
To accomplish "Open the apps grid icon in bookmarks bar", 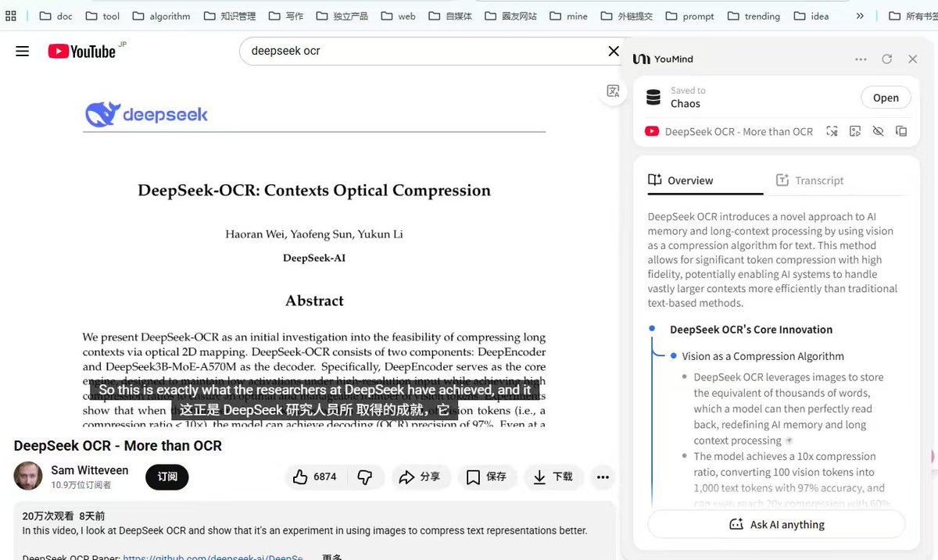I will 11,16.
